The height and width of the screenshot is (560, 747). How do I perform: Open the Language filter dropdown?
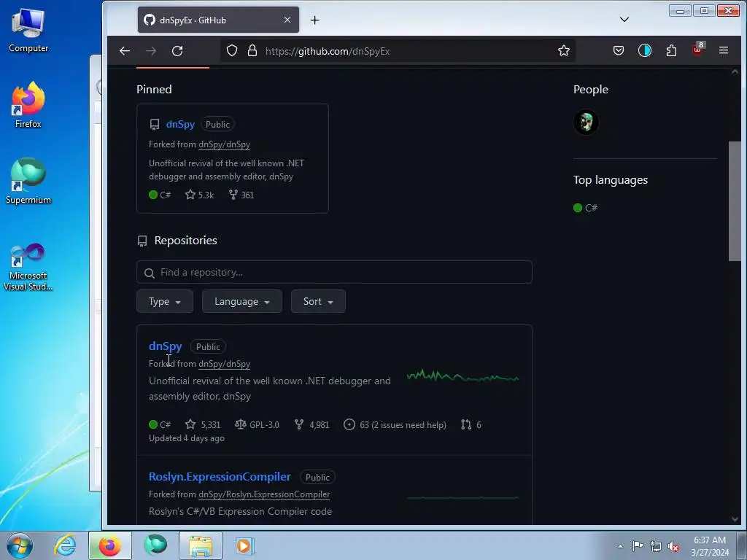pos(242,301)
